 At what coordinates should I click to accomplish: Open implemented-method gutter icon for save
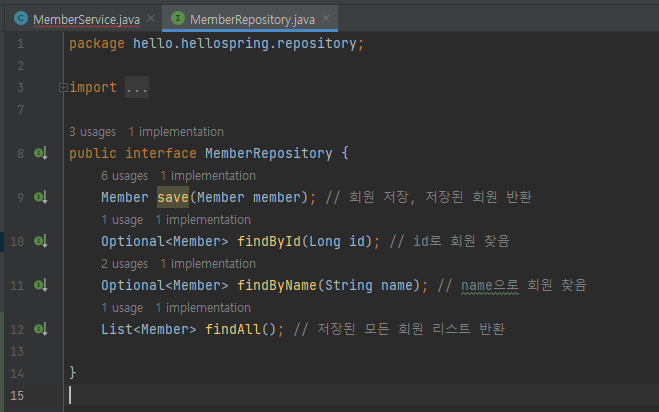[41, 197]
